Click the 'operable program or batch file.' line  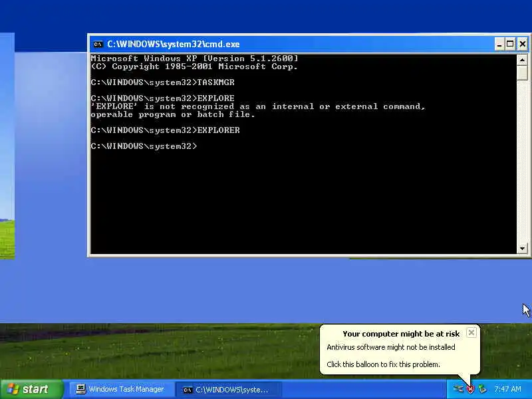[x=173, y=114]
